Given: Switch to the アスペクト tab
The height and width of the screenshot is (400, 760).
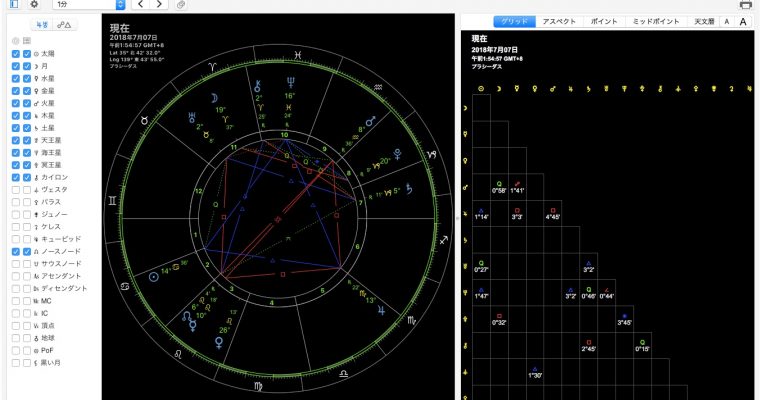Looking at the screenshot, I should click(559, 21).
